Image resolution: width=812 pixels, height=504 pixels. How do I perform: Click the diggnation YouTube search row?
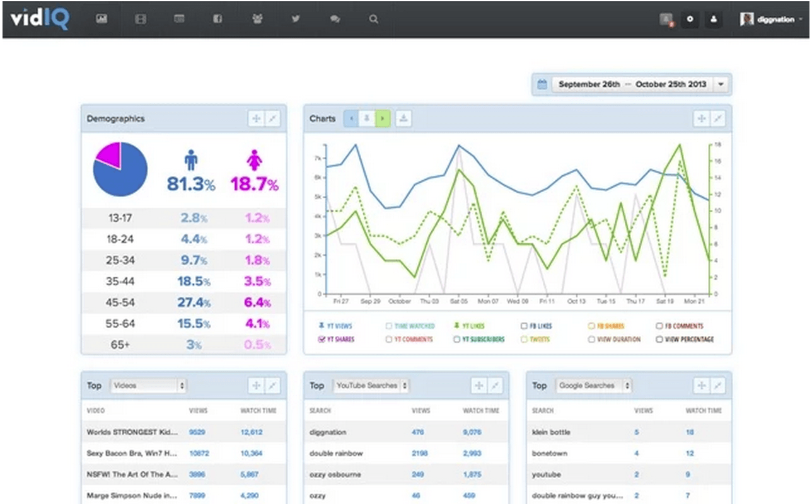tap(406, 432)
